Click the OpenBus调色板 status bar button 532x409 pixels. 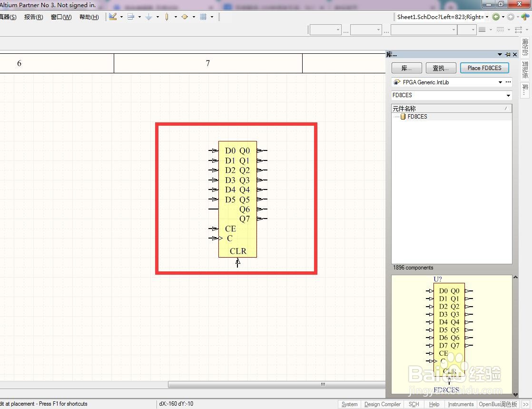tap(498, 404)
